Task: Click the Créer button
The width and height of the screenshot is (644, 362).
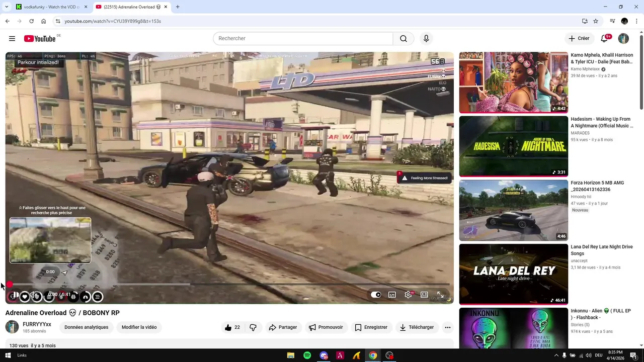Action: pos(579,39)
